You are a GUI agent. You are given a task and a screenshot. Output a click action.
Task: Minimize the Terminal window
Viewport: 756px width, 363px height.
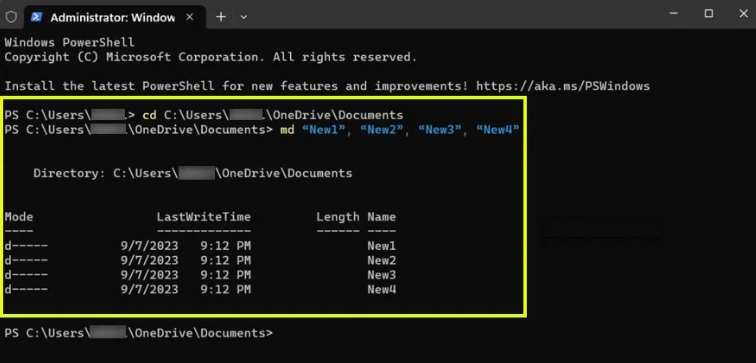(x=674, y=13)
